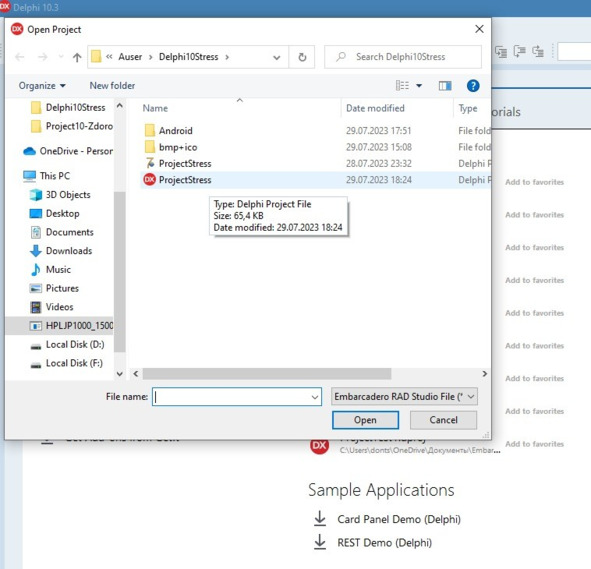Expand the view options dropdown arrow
This screenshot has width=591, height=569.
(419, 86)
